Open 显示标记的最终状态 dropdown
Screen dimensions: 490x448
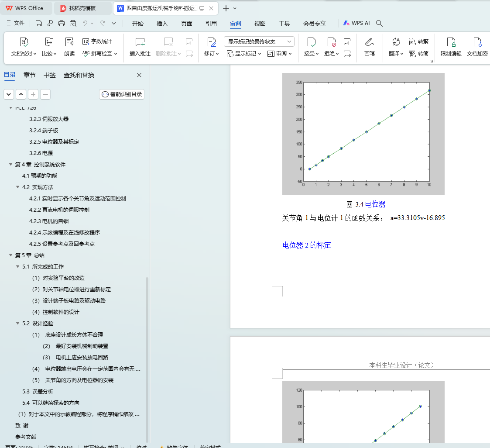click(x=259, y=41)
